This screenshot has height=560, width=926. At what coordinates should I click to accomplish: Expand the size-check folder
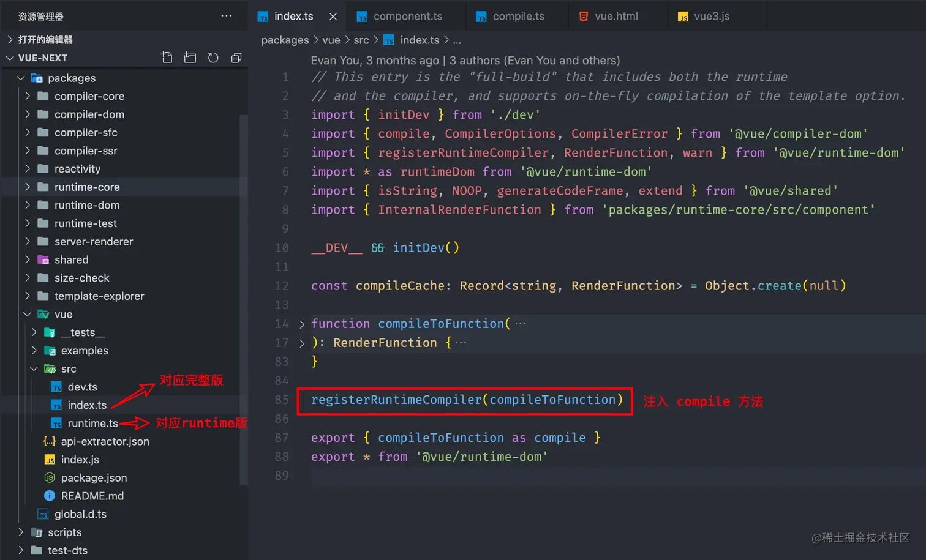click(28, 278)
